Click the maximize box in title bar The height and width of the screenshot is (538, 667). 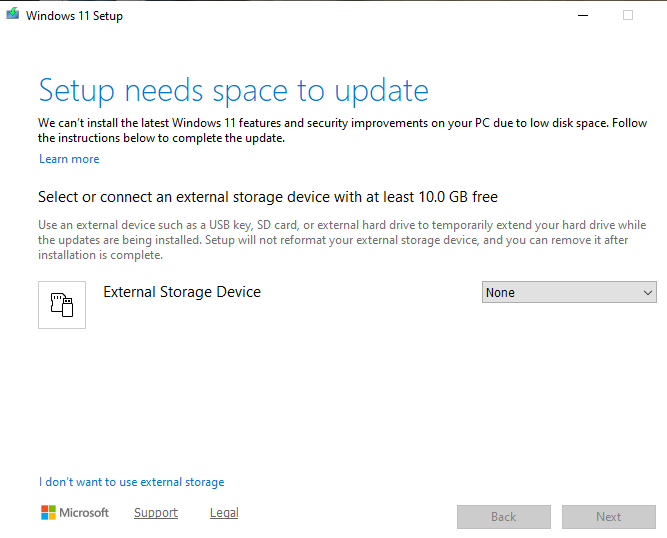(x=628, y=15)
